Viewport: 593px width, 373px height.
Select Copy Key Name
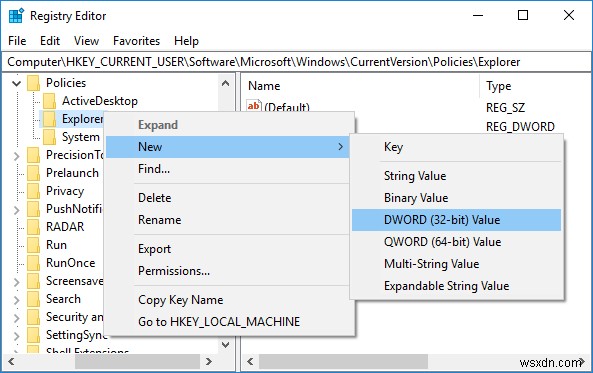coord(227,300)
